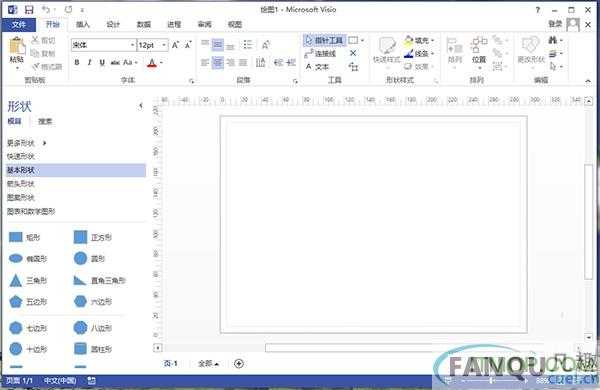The image size is (600, 390).
Task: Click the Find binoculars icon
Action: click(553, 40)
